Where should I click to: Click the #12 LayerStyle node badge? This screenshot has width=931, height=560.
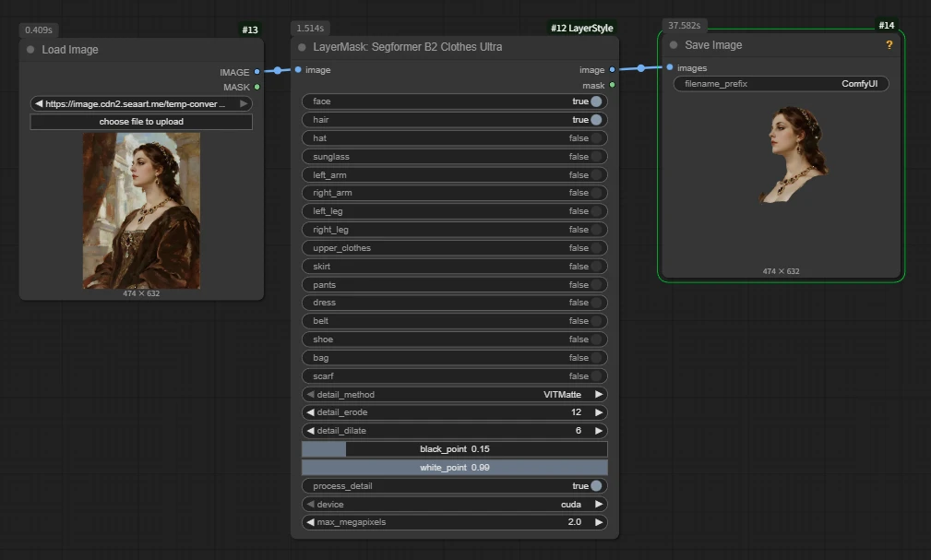581,29
